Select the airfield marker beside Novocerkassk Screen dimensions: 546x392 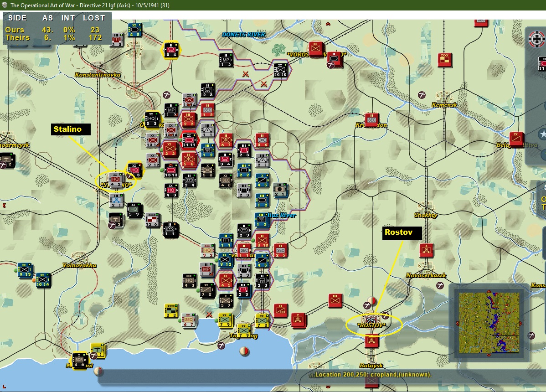coord(440,285)
